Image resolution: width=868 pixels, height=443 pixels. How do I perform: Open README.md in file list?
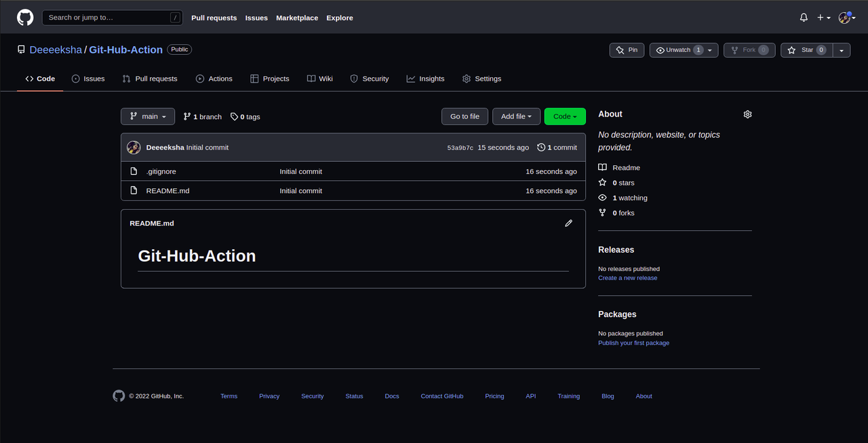[168, 191]
